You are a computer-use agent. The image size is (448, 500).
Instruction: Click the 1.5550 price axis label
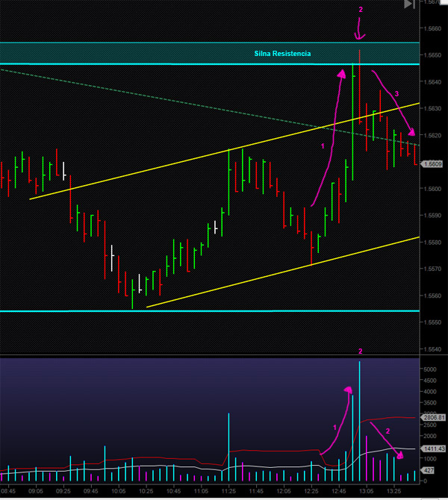click(432, 322)
